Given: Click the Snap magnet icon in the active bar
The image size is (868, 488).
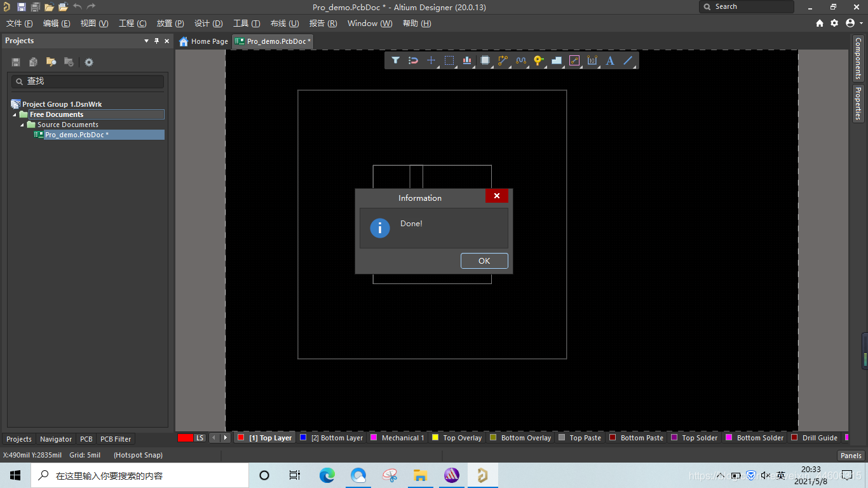Looking at the screenshot, I should [413, 60].
